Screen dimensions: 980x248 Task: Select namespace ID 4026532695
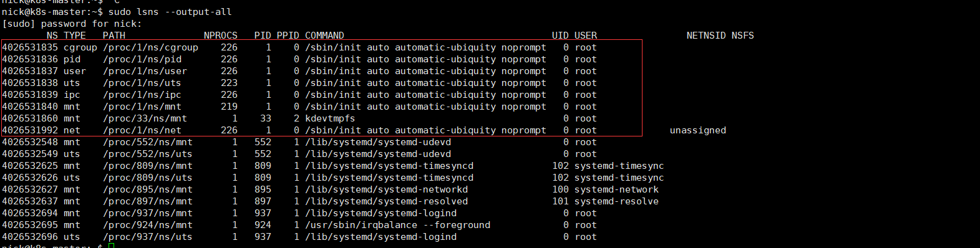[30, 225]
